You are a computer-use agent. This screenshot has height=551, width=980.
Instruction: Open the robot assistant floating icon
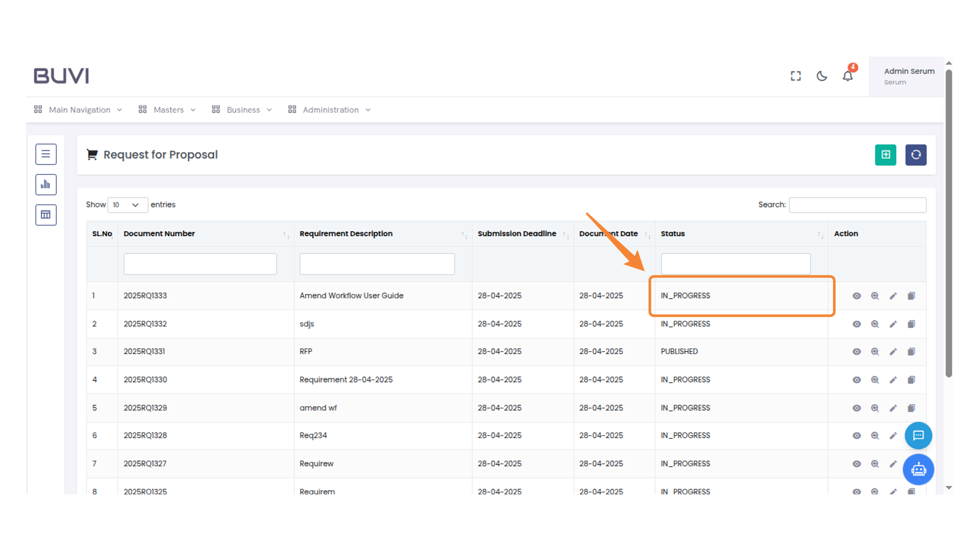pos(918,469)
